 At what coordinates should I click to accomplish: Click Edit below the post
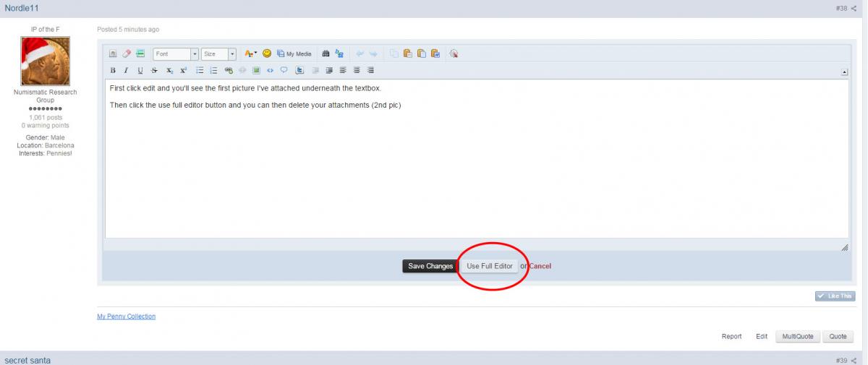[x=762, y=336]
